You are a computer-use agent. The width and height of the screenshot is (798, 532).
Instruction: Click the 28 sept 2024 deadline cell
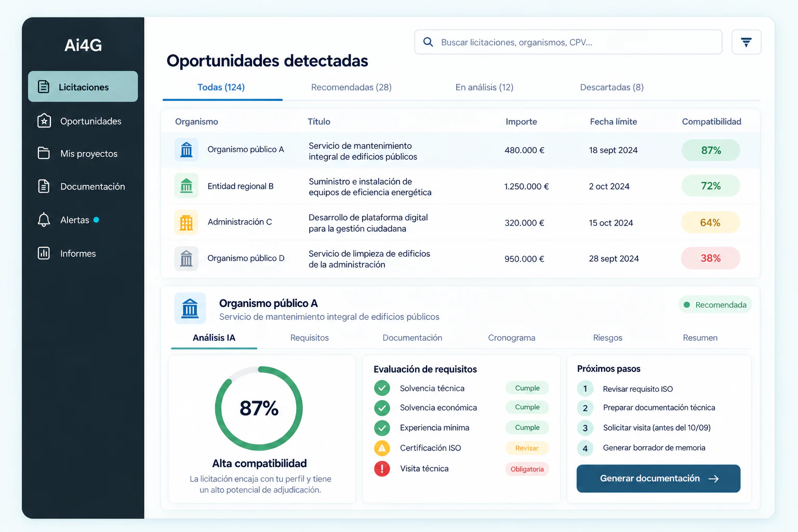(x=614, y=259)
